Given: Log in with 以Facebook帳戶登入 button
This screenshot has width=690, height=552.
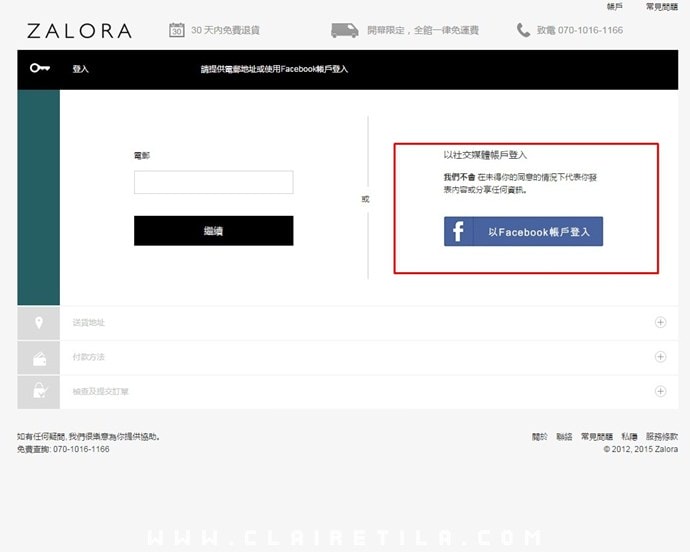Looking at the screenshot, I should (x=523, y=232).
